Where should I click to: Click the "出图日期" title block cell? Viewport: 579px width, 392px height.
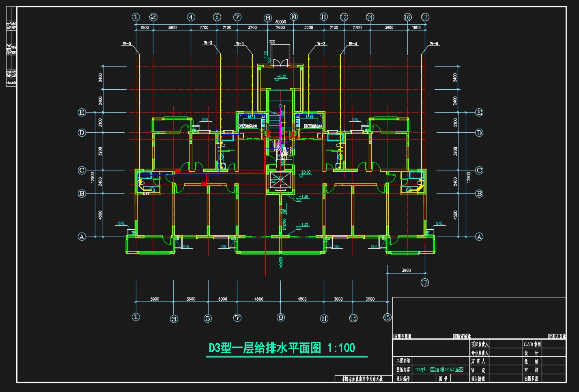point(532,379)
